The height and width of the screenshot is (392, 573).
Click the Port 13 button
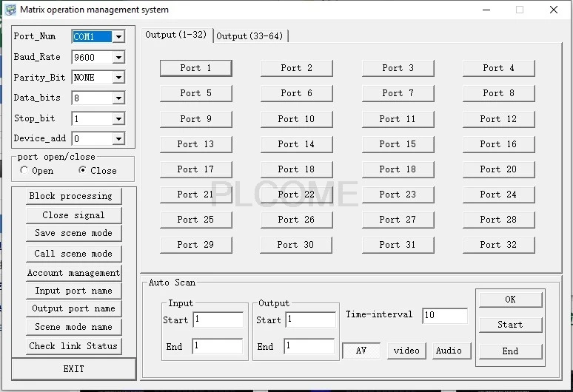[196, 144]
